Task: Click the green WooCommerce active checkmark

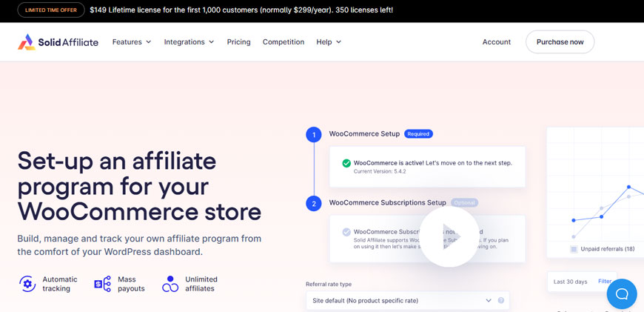Action: 346,163
